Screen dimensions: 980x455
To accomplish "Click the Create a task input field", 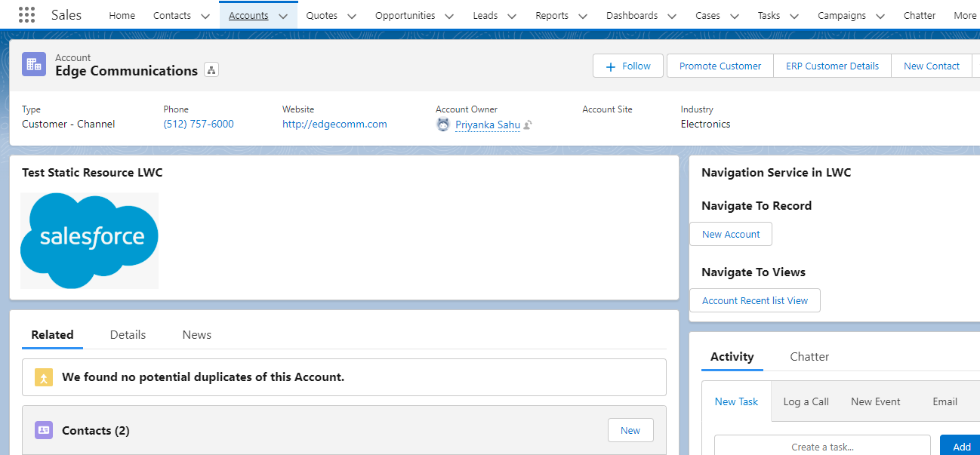I will pyautogui.click(x=822, y=446).
